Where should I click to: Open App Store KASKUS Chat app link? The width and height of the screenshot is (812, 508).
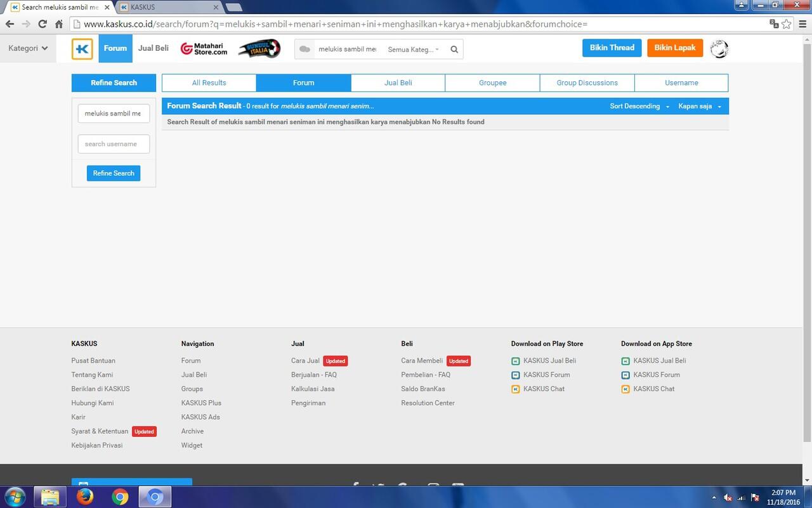coord(648,389)
